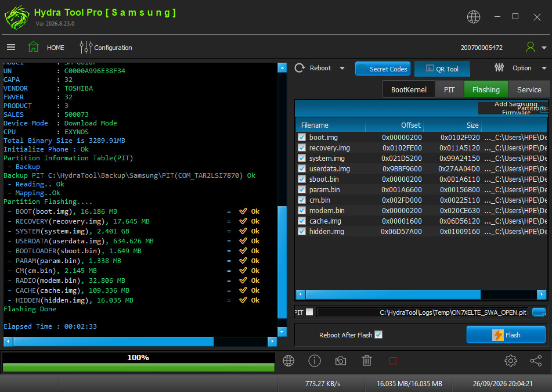Uncheck the recovery.img checkbox
Image resolution: width=552 pixels, height=392 pixels.
click(x=302, y=148)
